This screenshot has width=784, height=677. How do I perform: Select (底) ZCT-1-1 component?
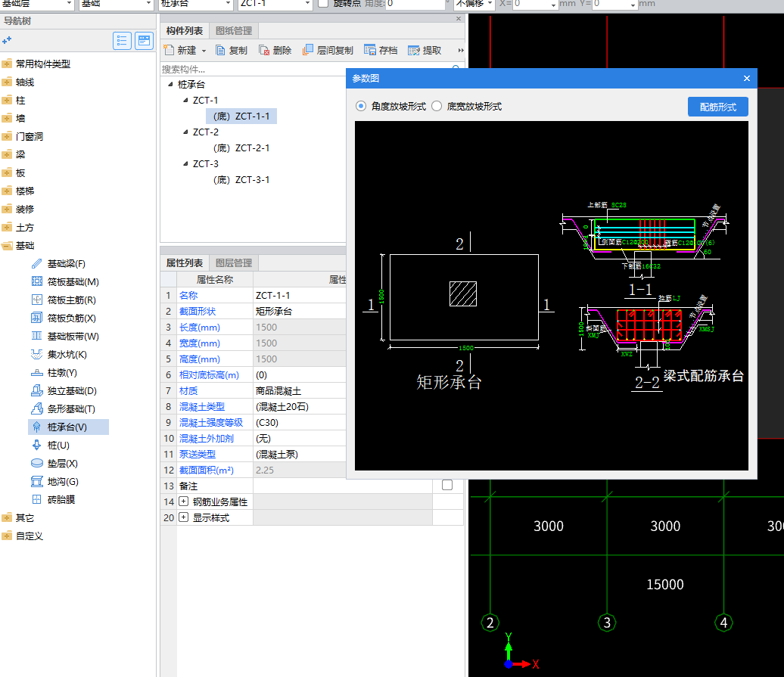241,116
